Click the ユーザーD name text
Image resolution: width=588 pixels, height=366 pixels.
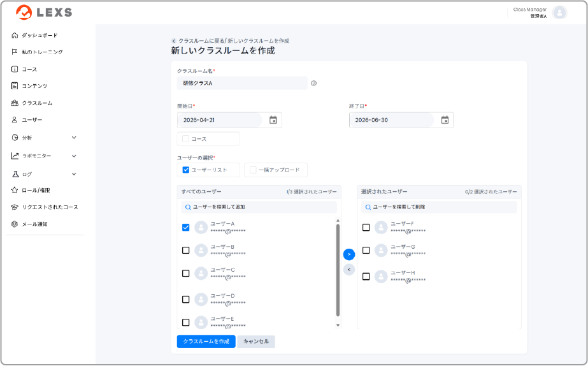(222, 296)
